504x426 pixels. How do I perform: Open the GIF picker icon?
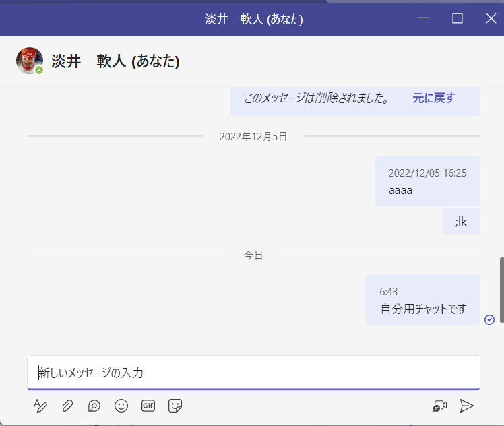tap(148, 406)
